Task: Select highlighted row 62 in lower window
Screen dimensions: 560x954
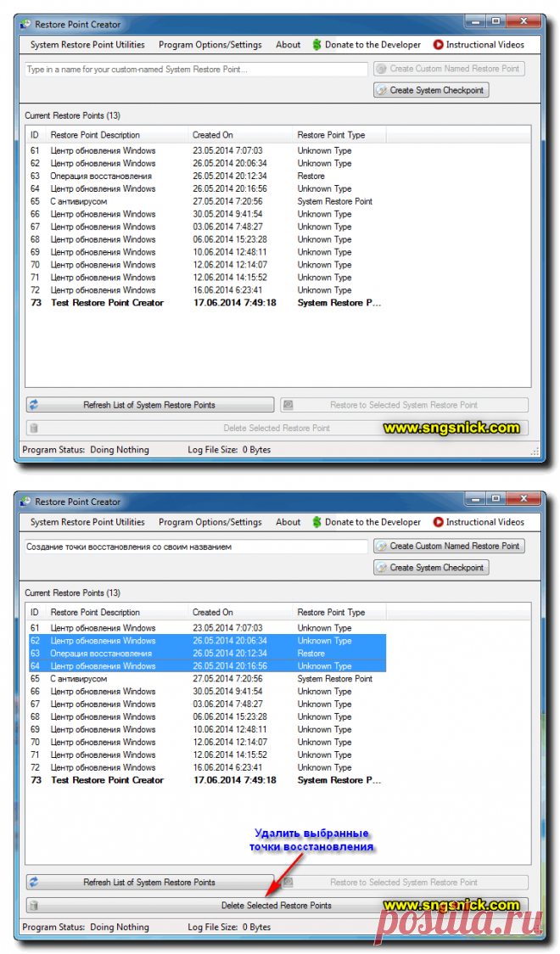Action: (x=207, y=641)
